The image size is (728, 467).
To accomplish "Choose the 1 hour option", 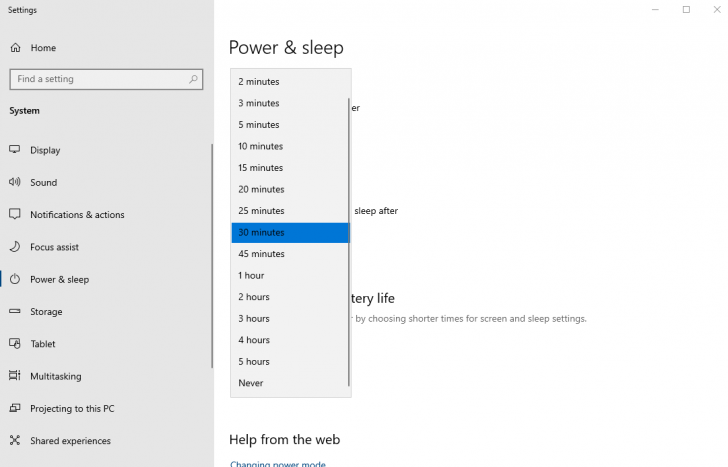I will click(290, 275).
